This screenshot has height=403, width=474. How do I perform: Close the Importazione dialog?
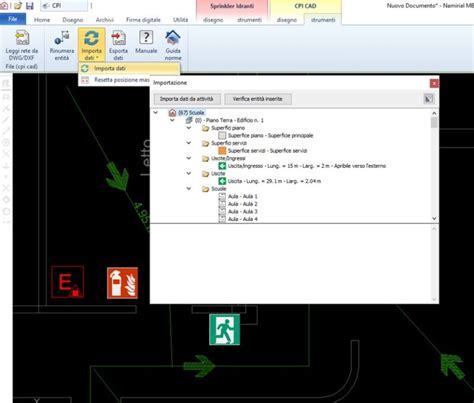coord(434,83)
